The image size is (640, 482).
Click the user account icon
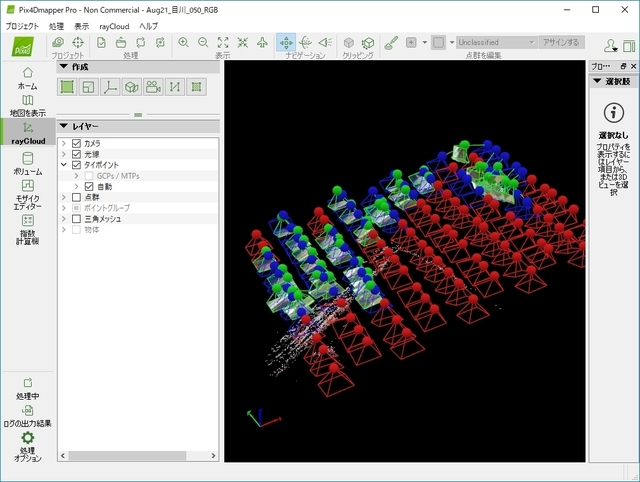pos(610,45)
